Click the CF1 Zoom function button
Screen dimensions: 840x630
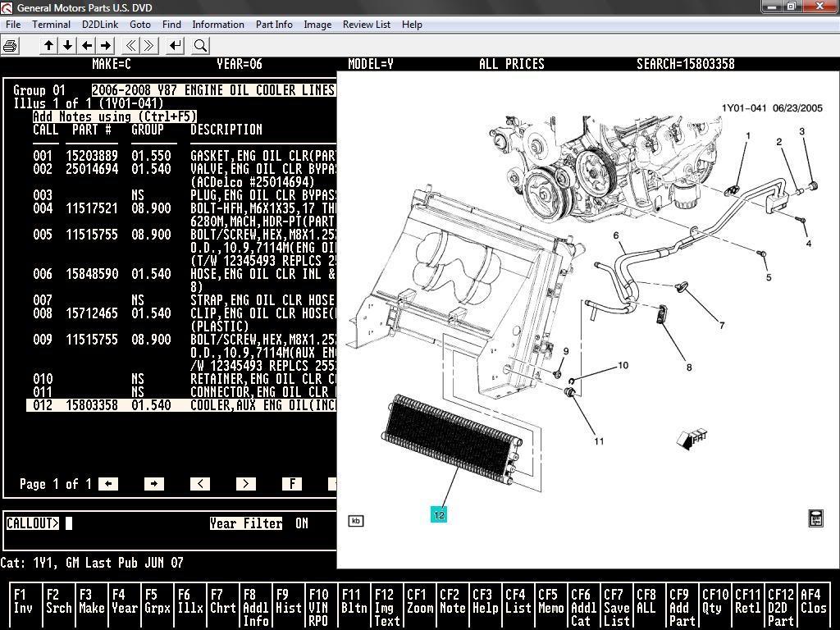tap(420, 607)
